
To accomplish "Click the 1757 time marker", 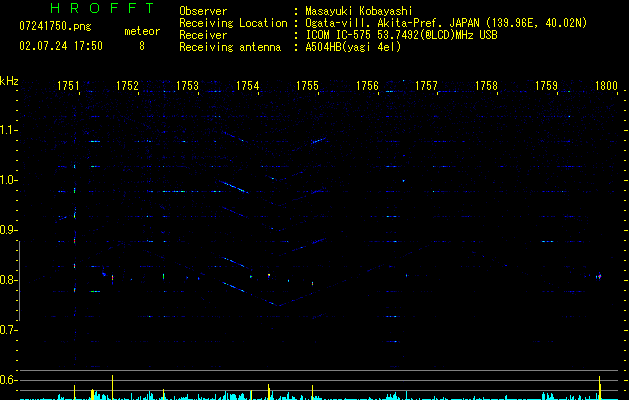I will (x=426, y=86).
